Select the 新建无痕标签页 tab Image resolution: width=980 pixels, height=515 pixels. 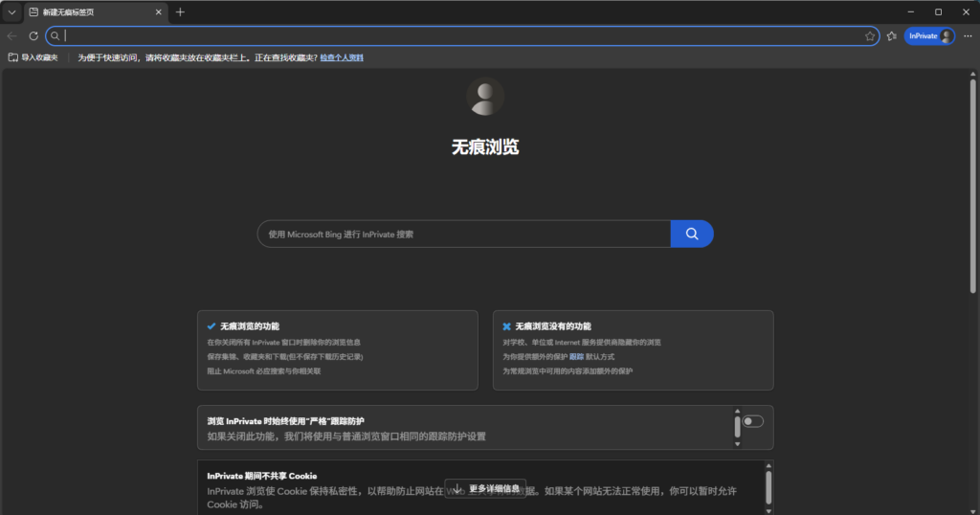[x=86, y=11]
